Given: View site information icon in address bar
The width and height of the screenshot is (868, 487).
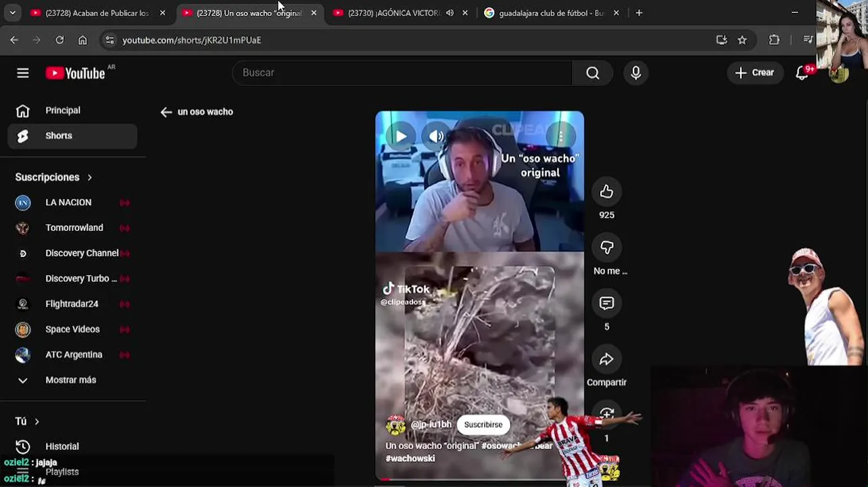Looking at the screenshot, I should coord(110,41).
